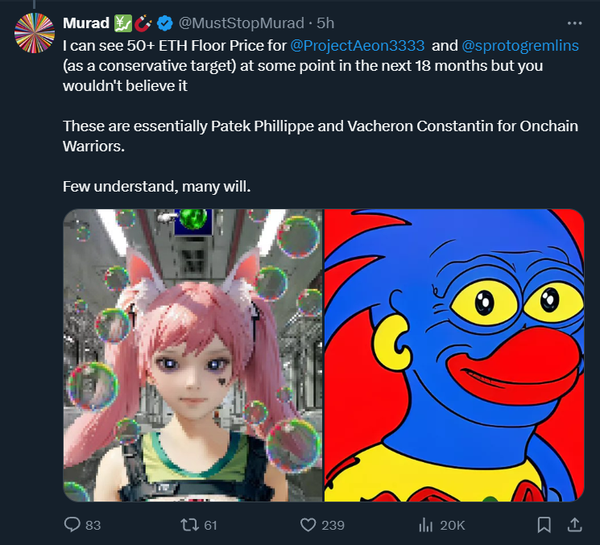Click the 239 likes count
The width and height of the screenshot is (600, 545).
point(332,524)
